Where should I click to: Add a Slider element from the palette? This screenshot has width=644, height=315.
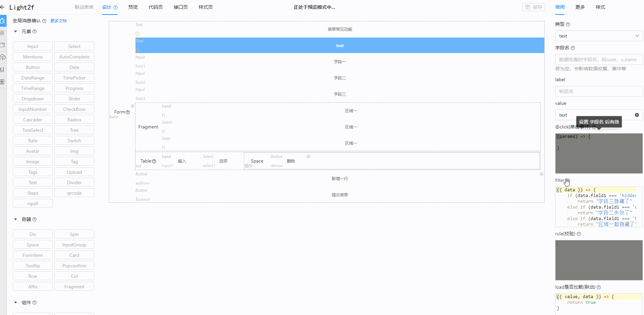[74, 99]
